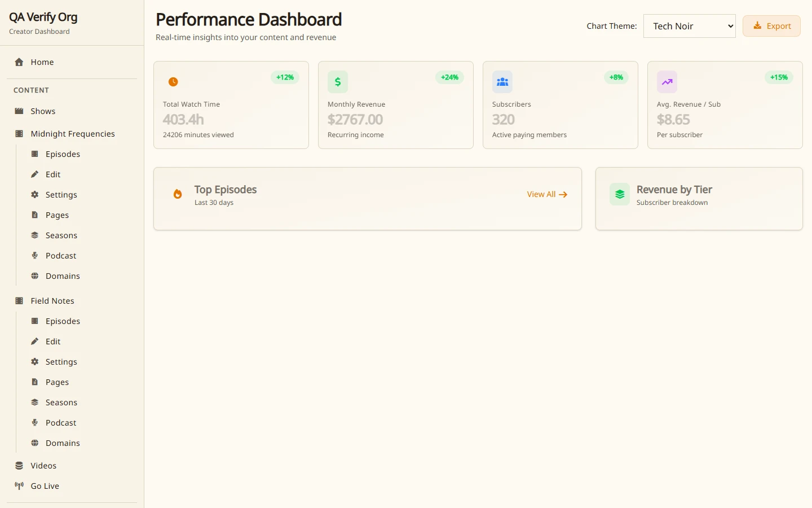Viewport: 812px width, 508px height.
Task: Click the Revenue by Tier heading
Action: (674, 190)
